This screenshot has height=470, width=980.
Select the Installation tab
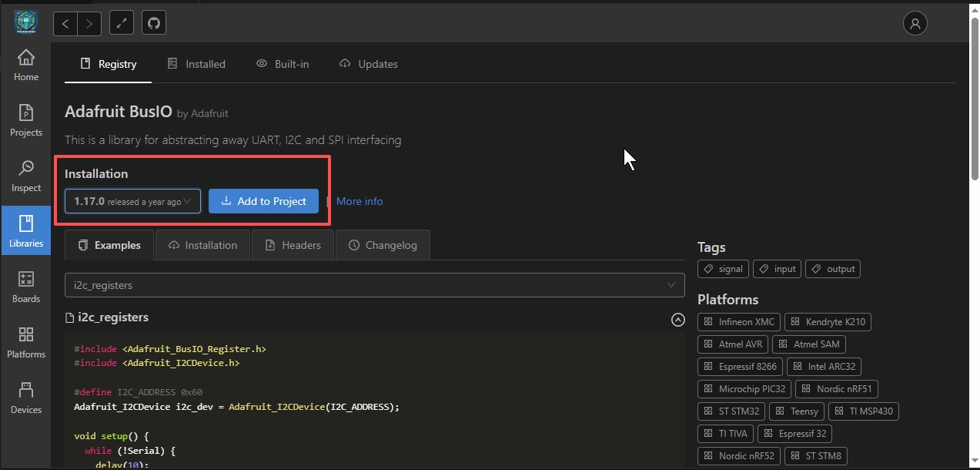click(202, 245)
